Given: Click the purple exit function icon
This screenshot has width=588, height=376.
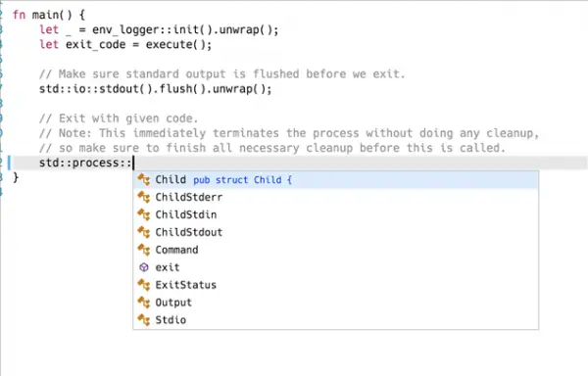Looking at the screenshot, I should (144, 267).
